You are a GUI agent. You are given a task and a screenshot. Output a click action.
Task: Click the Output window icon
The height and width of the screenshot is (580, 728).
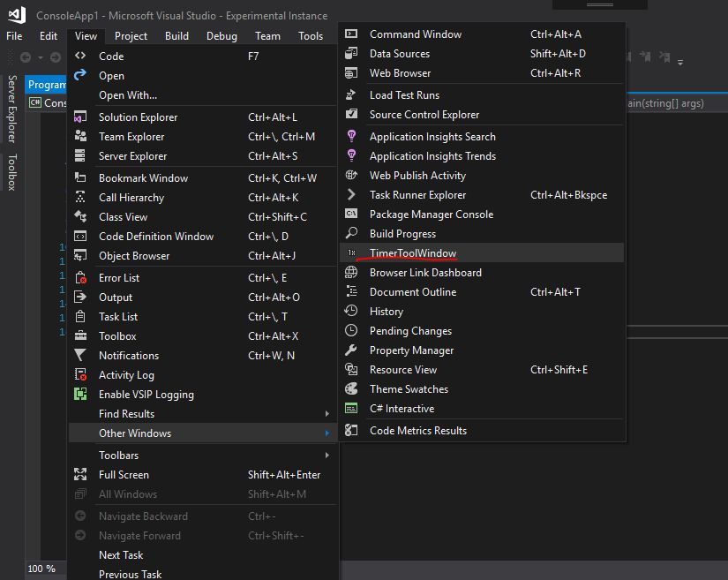tap(80, 297)
